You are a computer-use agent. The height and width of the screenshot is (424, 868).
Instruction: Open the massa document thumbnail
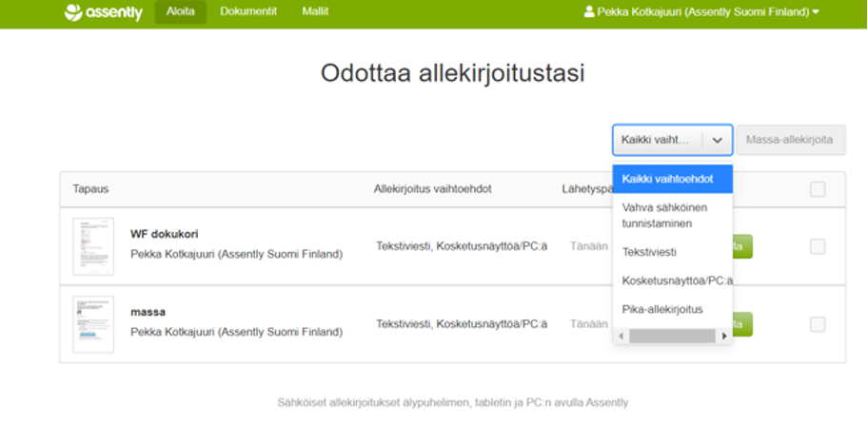click(93, 324)
